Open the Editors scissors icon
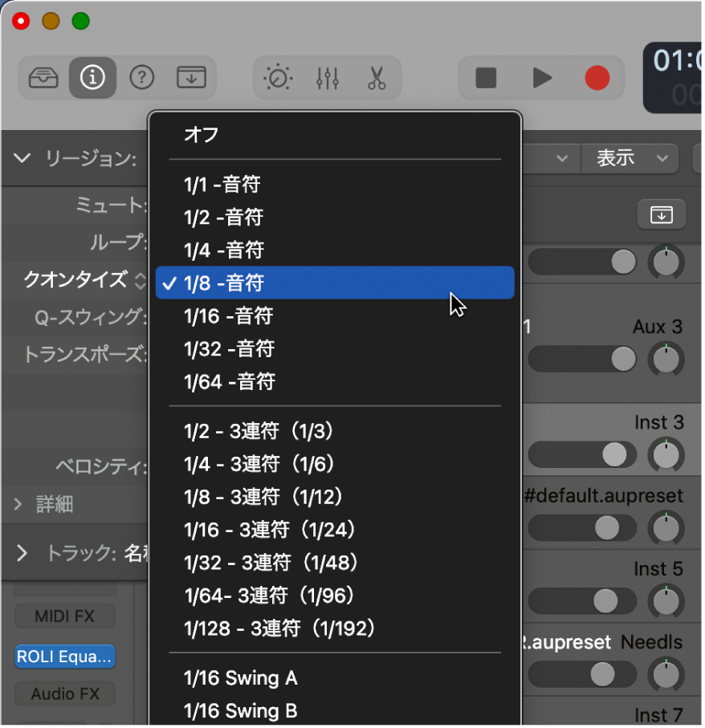Image resolution: width=705 pixels, height=728 pixels. 377,78
